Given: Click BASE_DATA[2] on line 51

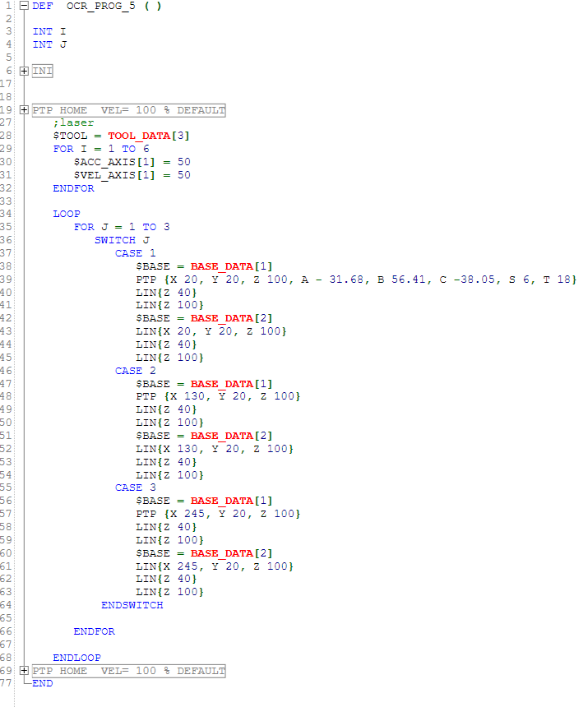Looking at the screenshot, I should click(x=231, y=436).
